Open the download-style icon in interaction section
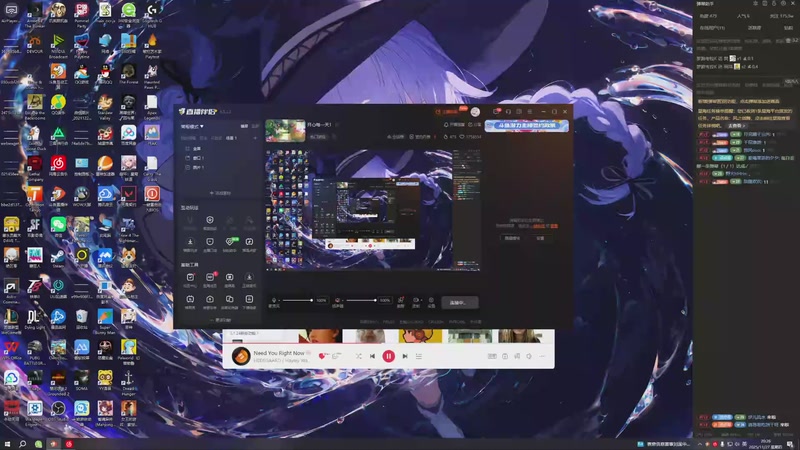This screenshot has width=800, height=450. [x=190, y=244]
